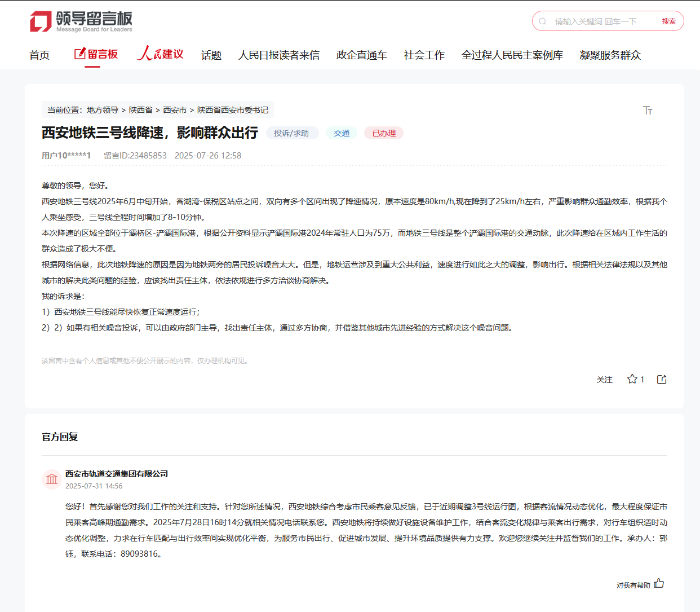
Task: Open the 话题 menu item
Action: point(211,55)
